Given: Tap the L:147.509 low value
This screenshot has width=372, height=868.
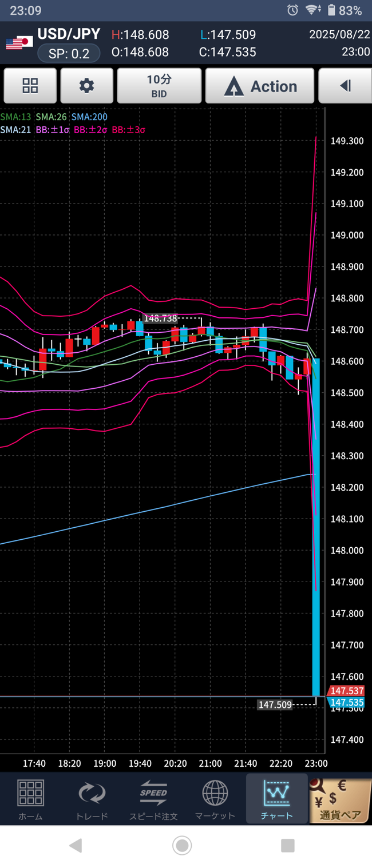Looking at the screenshot, I should pyautogui.click(x=228, y=35).
